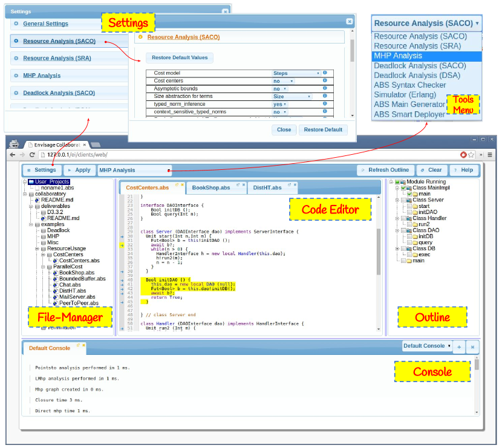Click the Help button in toolbar
Viewport: 502px width, 448px height.
(x=464, y=170)
